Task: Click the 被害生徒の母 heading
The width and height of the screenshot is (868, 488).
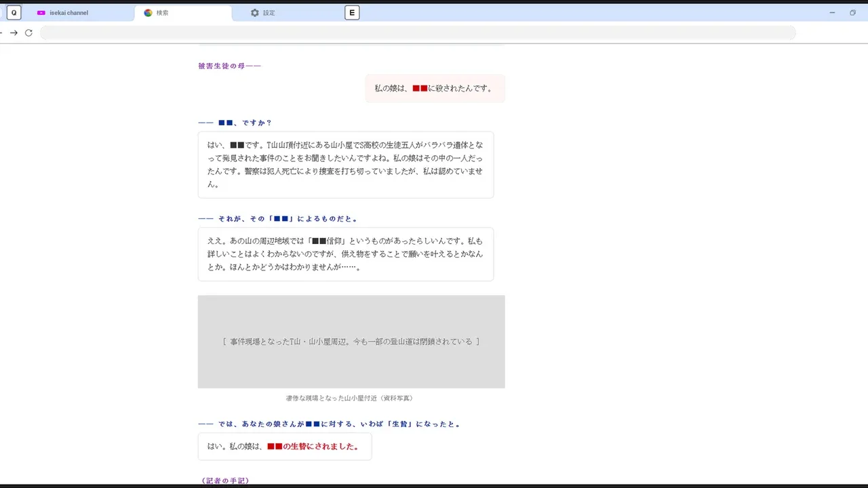Action: pos(229,66)
